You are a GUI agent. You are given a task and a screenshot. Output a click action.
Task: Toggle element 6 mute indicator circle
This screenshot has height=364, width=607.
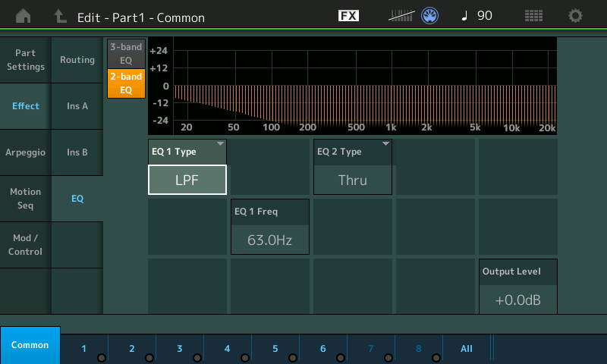click(341, 358)
